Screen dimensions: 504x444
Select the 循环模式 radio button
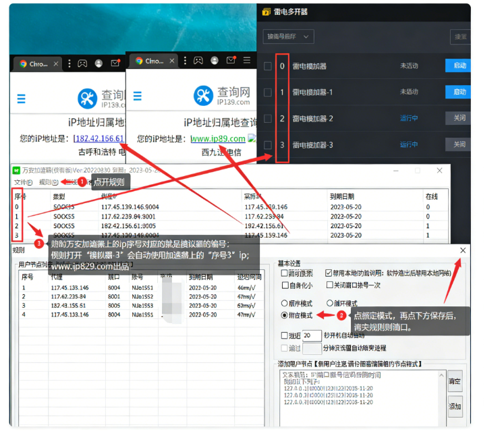click(329, 303)
